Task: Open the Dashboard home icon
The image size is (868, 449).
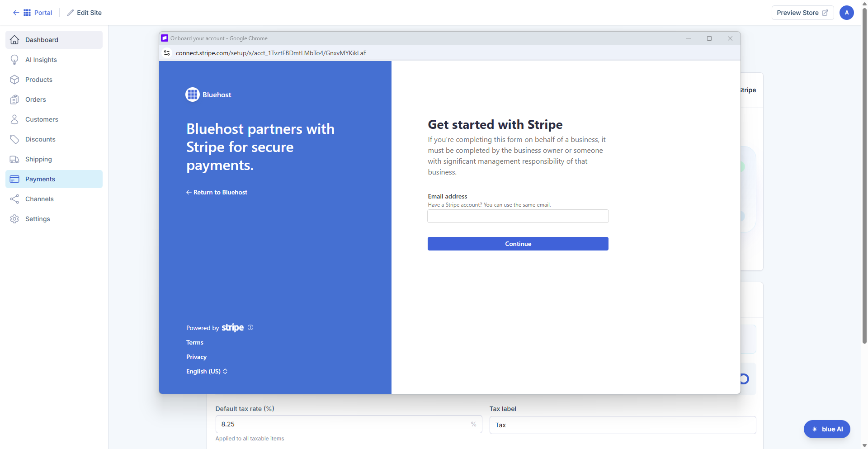Action: 14,40
